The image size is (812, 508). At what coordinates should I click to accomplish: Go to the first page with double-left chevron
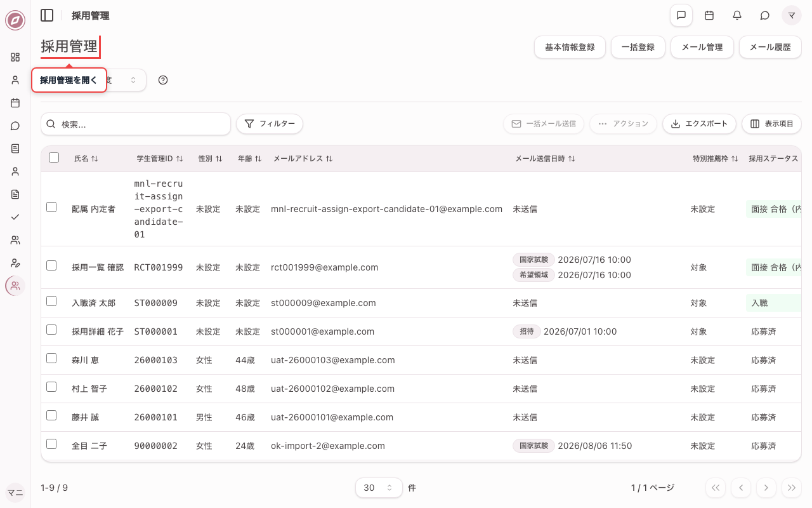[716, 488]
